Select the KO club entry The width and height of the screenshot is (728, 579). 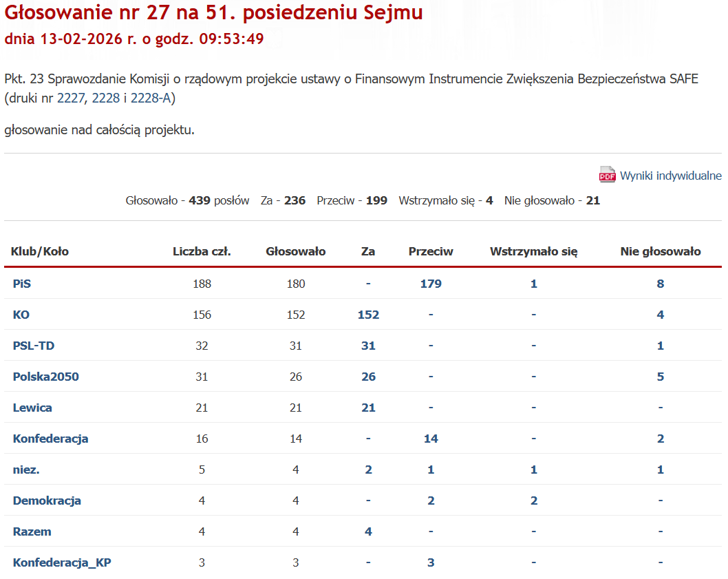coord(21,314)
